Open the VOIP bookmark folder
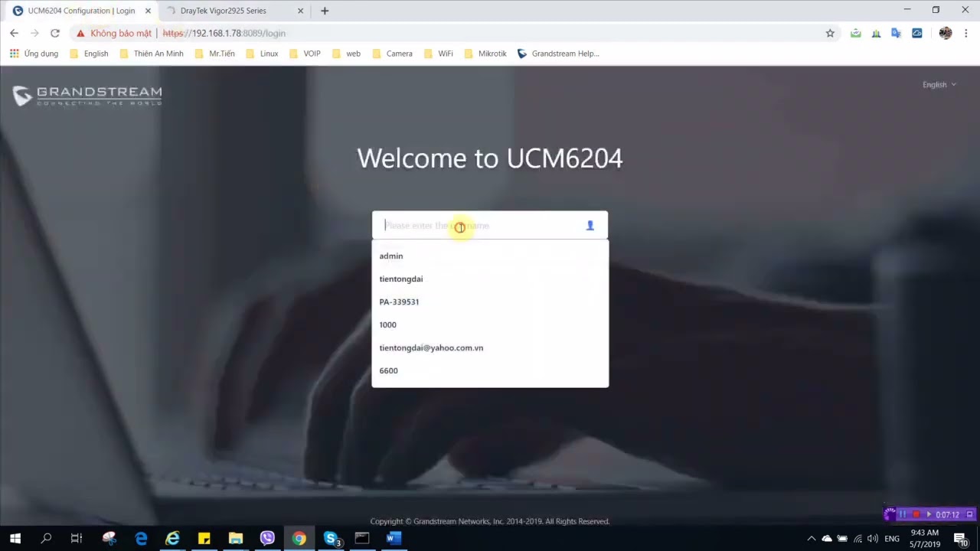980x551 pixels. click(305, 54)
